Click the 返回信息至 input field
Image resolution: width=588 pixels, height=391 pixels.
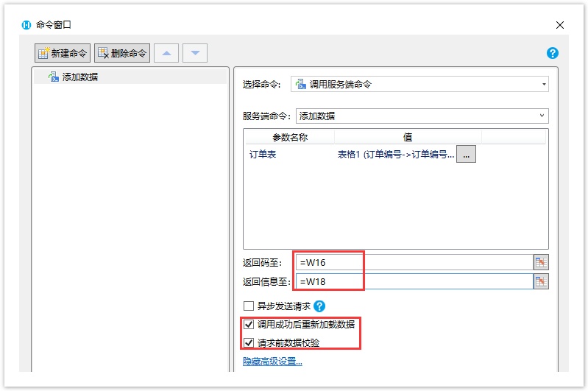(x=412, y=281)
